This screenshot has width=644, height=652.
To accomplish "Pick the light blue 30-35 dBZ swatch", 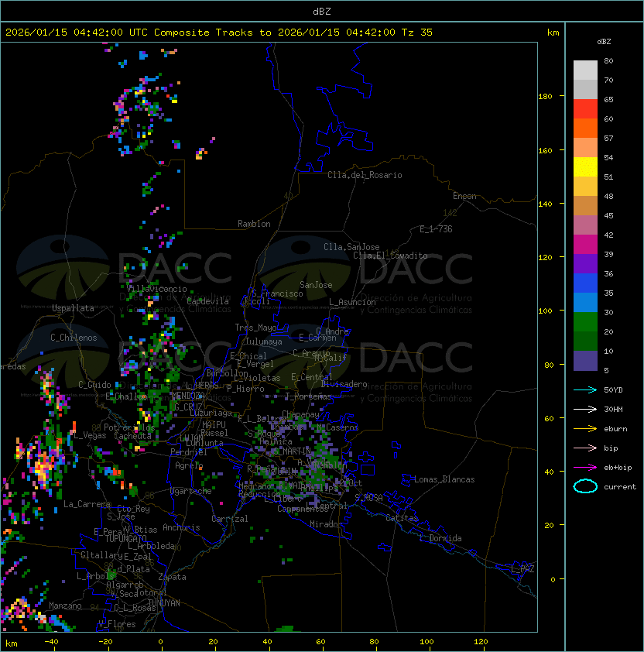I will point(585,303).
